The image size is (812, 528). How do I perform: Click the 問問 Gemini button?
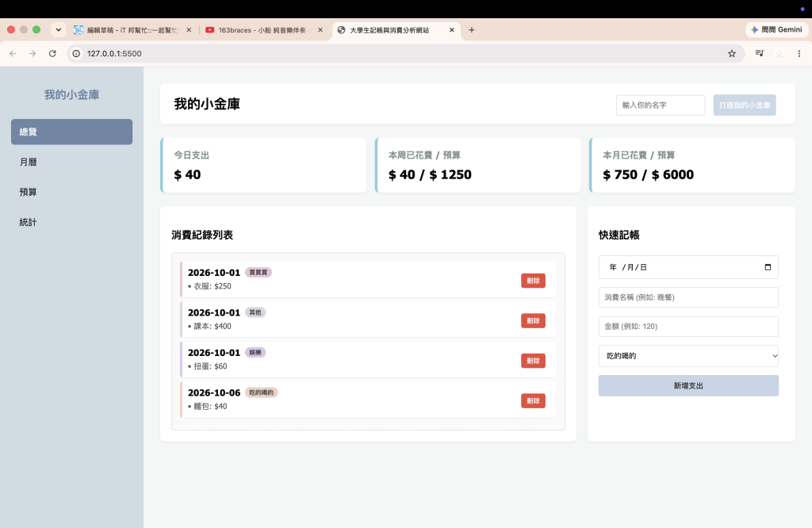point(776,30)
